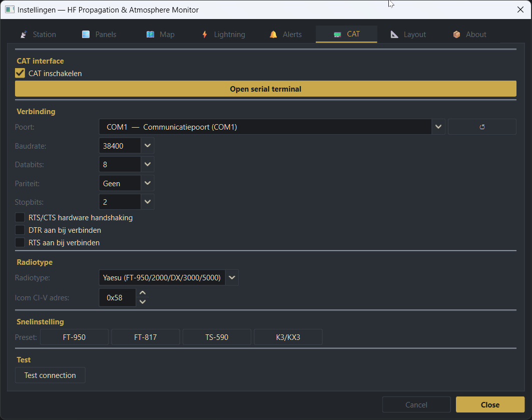532x420 pixels.
Task: Open the Stopbits dropdown arrow
Action: coord(147,202)
